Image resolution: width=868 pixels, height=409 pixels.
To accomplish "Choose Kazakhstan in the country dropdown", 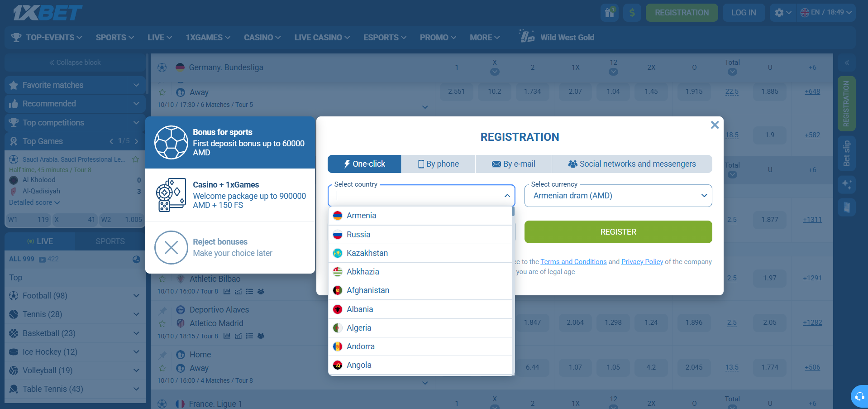I will click(x=420, y=253).
